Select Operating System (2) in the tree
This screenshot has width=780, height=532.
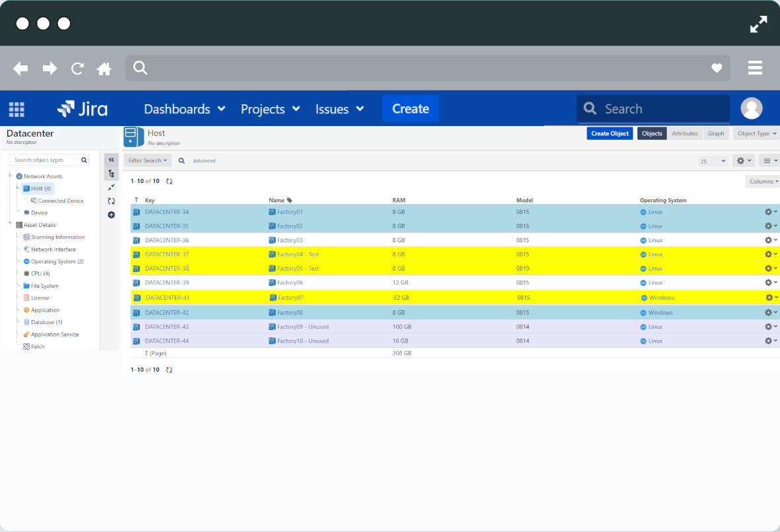pos(57,262)
